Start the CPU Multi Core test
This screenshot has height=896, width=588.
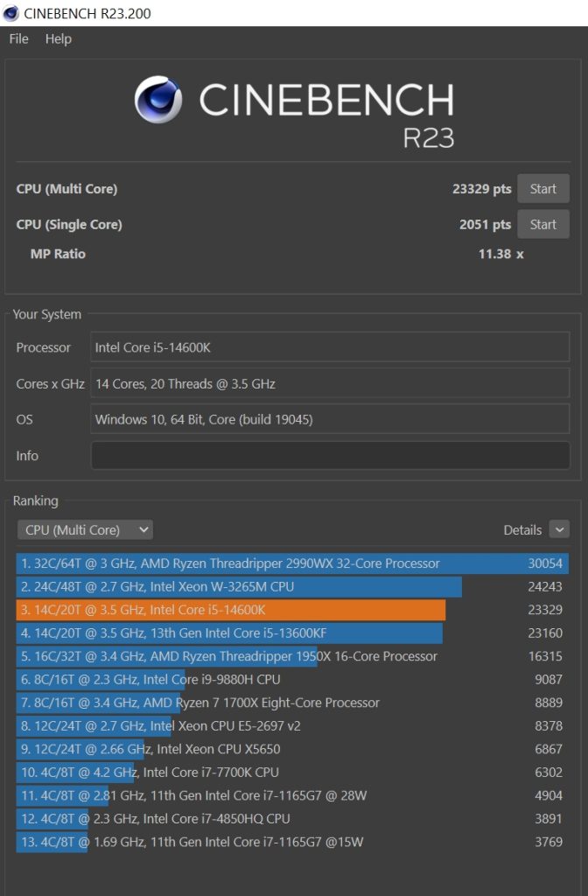click(x=542, y=189)
